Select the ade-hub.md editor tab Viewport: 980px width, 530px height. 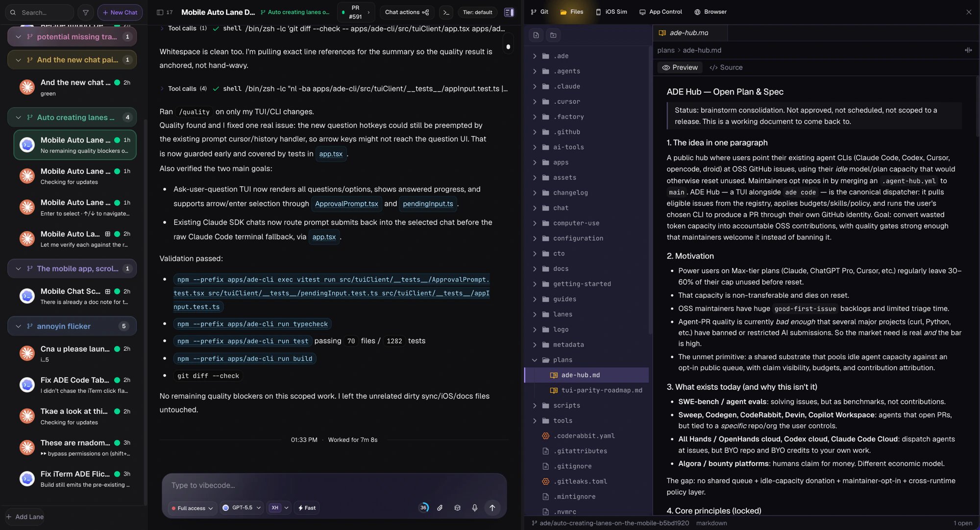point(689,33)
